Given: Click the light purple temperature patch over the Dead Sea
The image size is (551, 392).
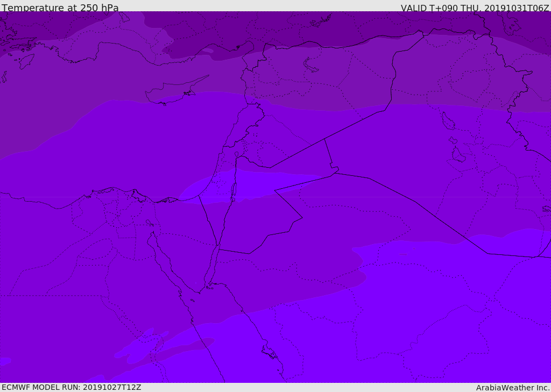Looking at the screenshot, I should (246, 186).
